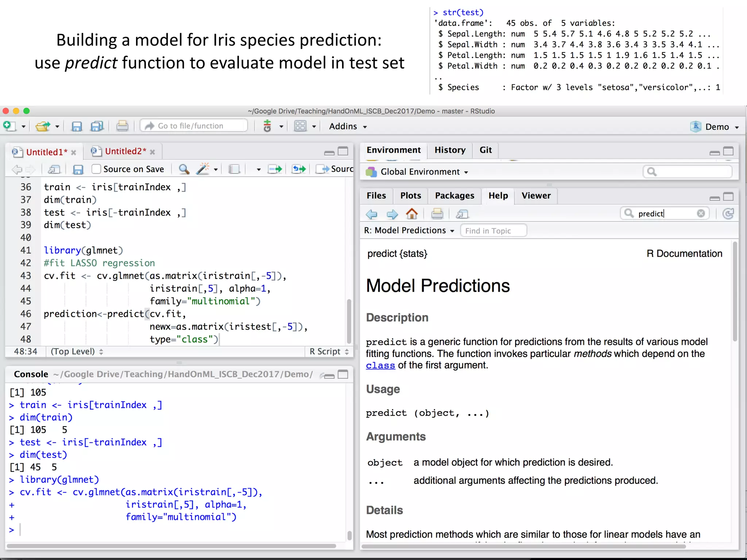The height and width of the screenshot is (560, 747).
Task: Click the Help back arrow icon
Action: (x=372, y=214)
